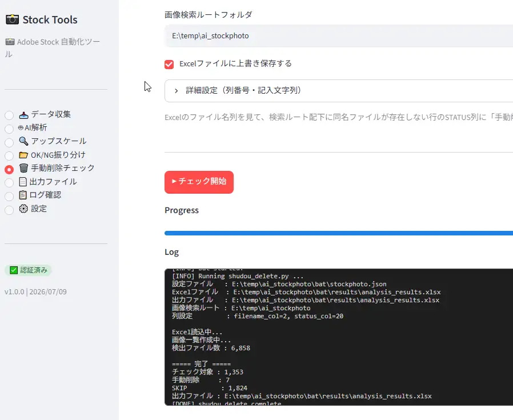This screenshot has height=420, width=513.
Task: Click log line Running shudou_delete.py
Action: pyautogui.click(x=238, y=276)
